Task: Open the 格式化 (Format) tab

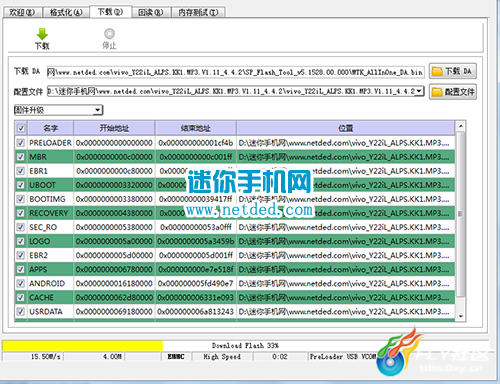Action: coord(66,12)
